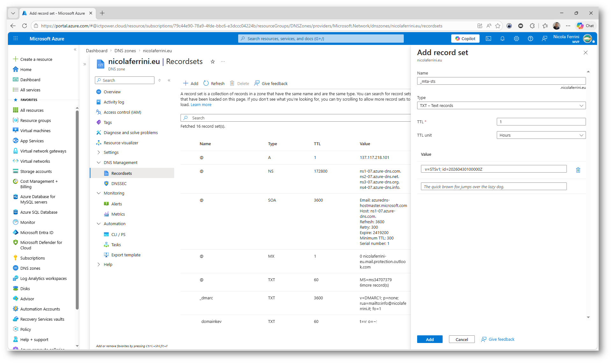Open the TTL unit dropdown showing Hours

point(541,135)
